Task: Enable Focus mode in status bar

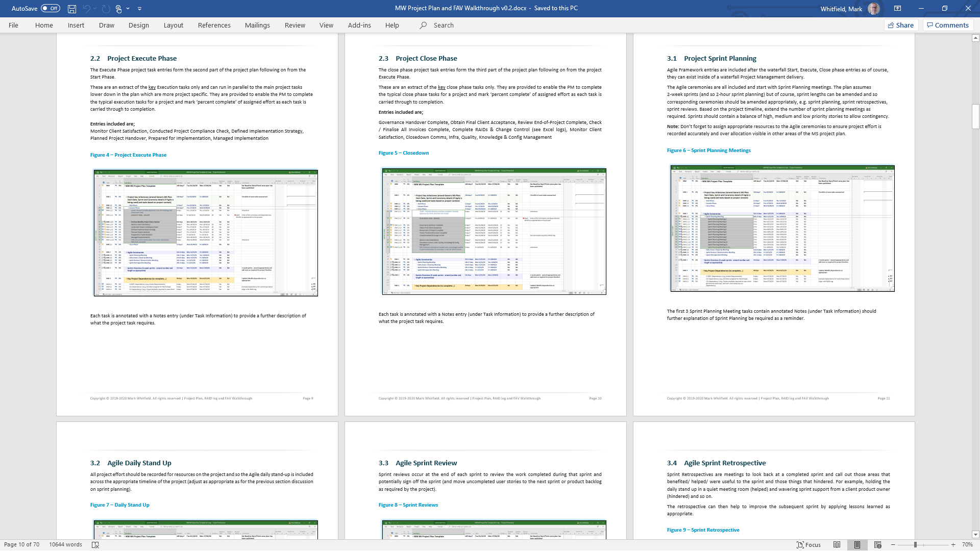Action: [809, 545]
